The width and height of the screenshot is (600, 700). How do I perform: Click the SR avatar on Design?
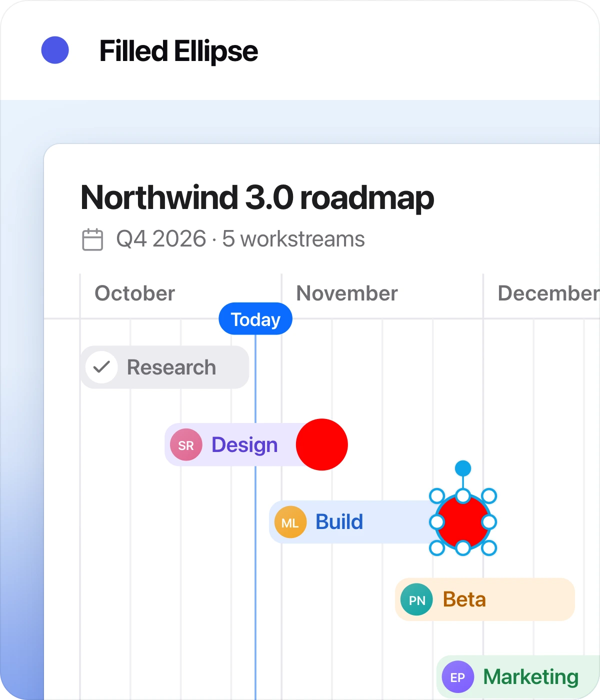pyautogui.click(x=186, y=444)
